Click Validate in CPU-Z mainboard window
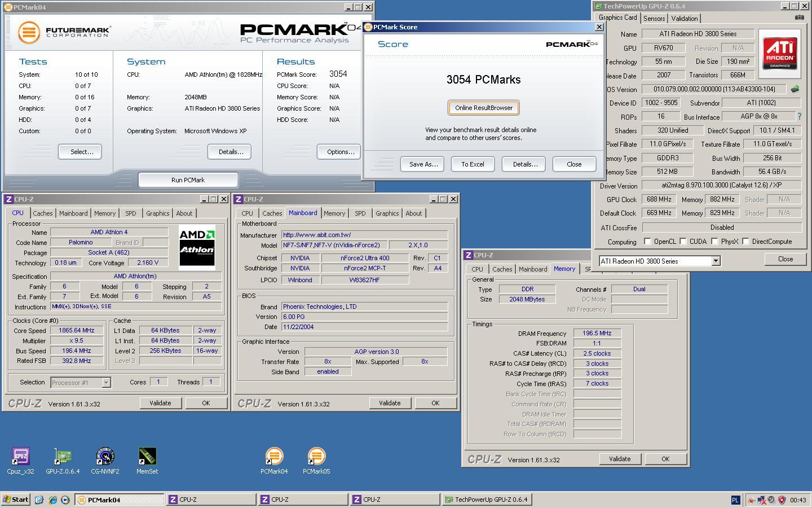The width and height of the screenshot is (812, 508). coord(390,403)
